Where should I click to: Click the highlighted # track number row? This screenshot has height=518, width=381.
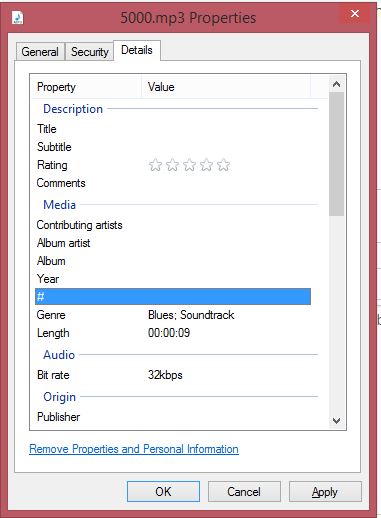pos(173,297)
